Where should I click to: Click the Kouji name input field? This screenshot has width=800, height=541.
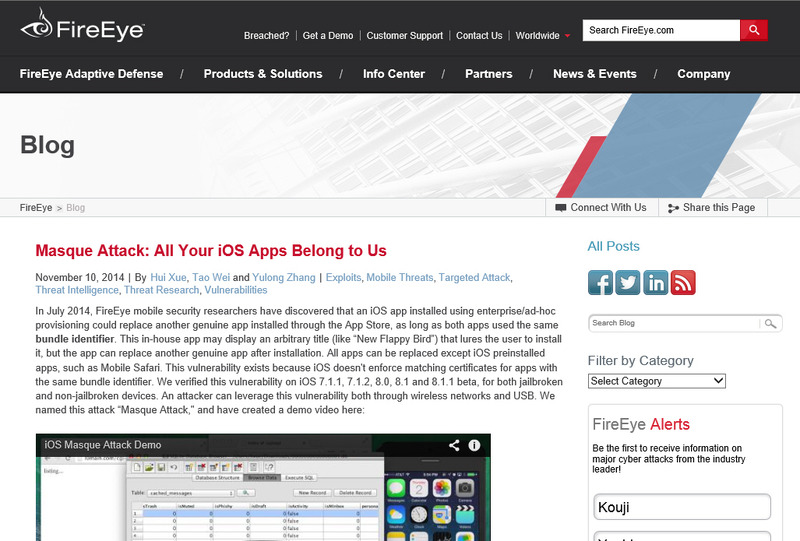tap(681, 506)
